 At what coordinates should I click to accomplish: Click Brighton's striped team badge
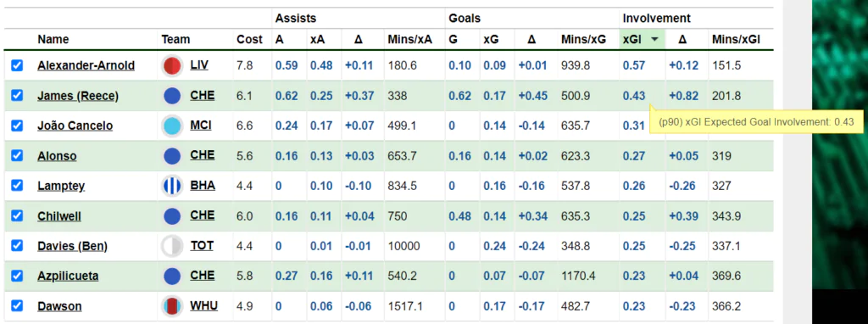(172, 186)
